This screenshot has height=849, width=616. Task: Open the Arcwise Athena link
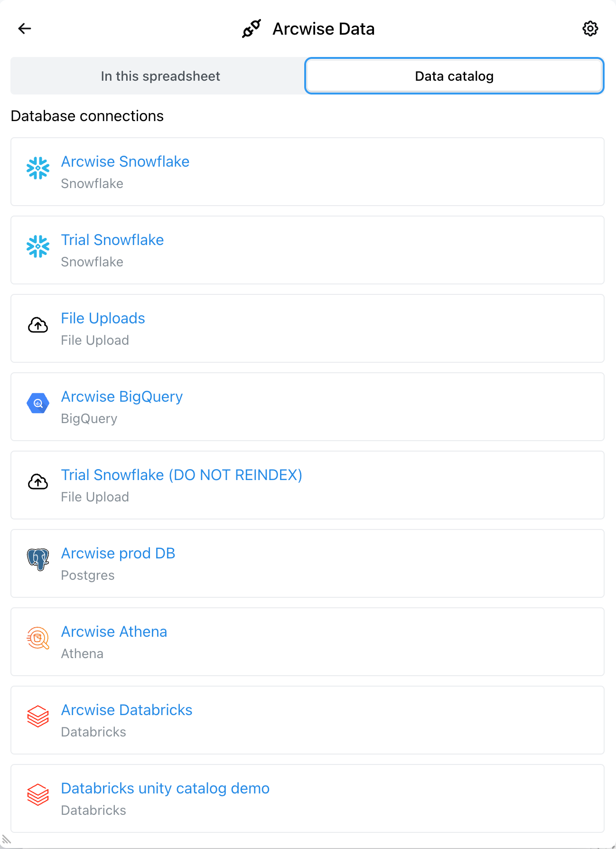114,632
